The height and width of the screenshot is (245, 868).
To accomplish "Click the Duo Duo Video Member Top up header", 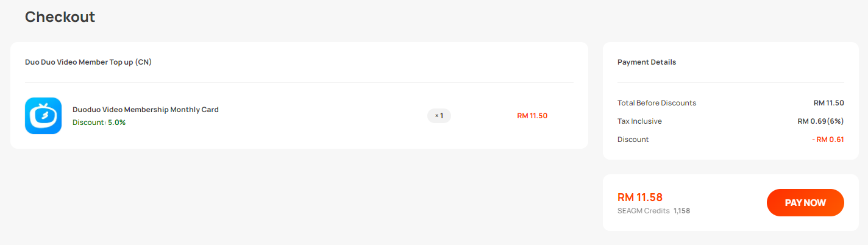I will point(88,62).
